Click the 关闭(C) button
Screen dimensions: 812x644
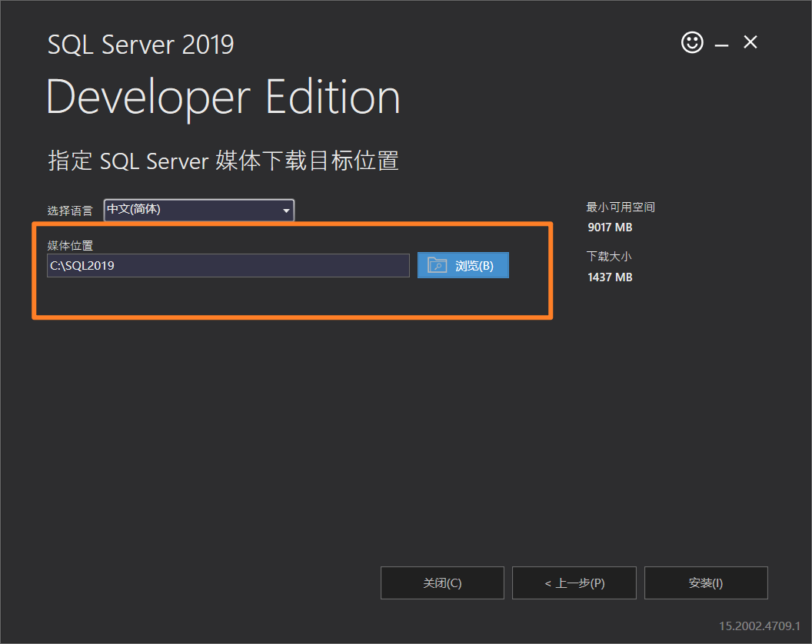point(442,583)
